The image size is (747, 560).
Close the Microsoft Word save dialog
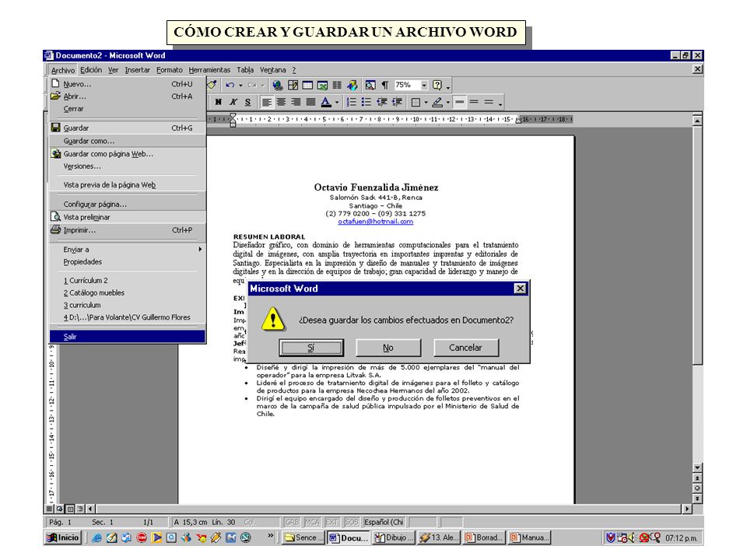tap(521, 289)
